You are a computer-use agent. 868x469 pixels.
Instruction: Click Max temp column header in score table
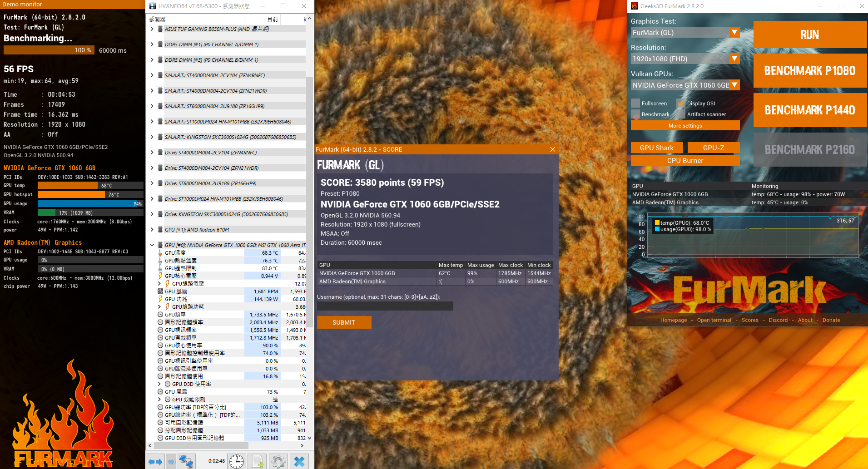click(451, 265)
